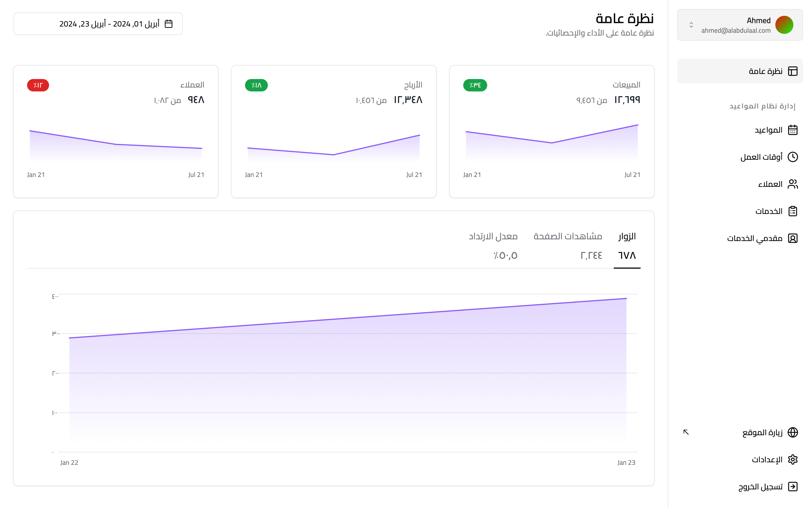Image resolution: width=812 pixels, height=508 pixels.
Task: Click the الأرباح card title
Action: click(x=413, y=85)
